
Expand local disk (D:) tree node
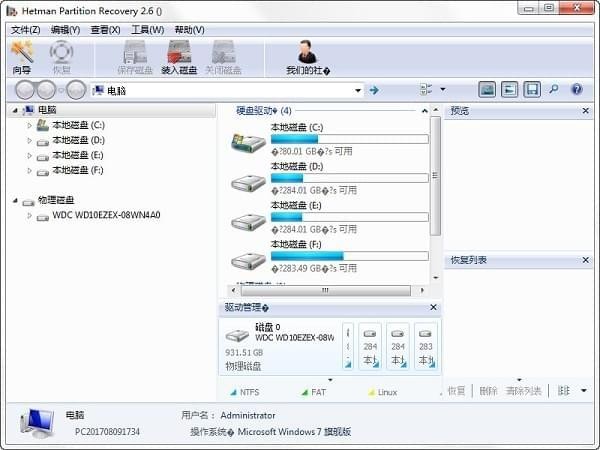click(x=29, y=141)
